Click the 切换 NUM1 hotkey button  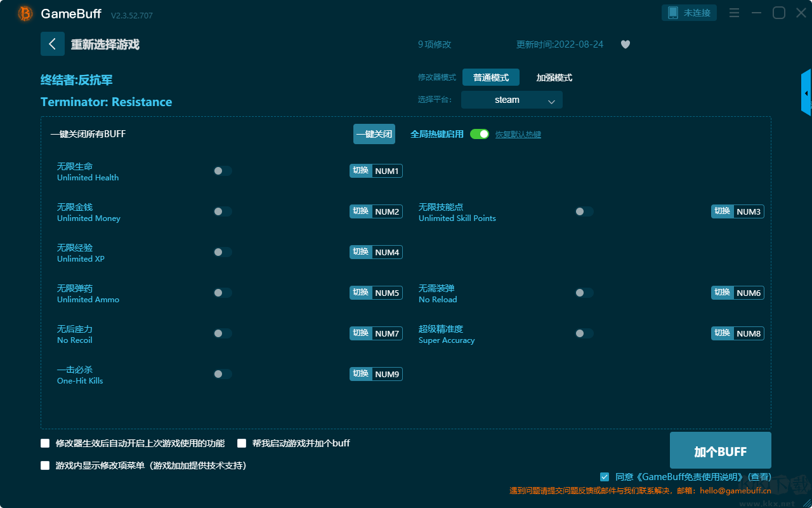coord(376,171)
